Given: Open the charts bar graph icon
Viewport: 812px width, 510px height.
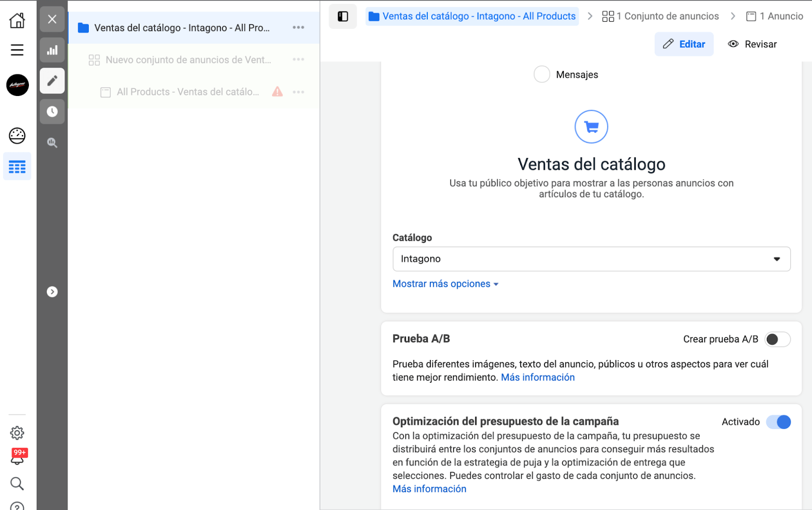Looking at the screenshot, I should [x=52, y=50].
